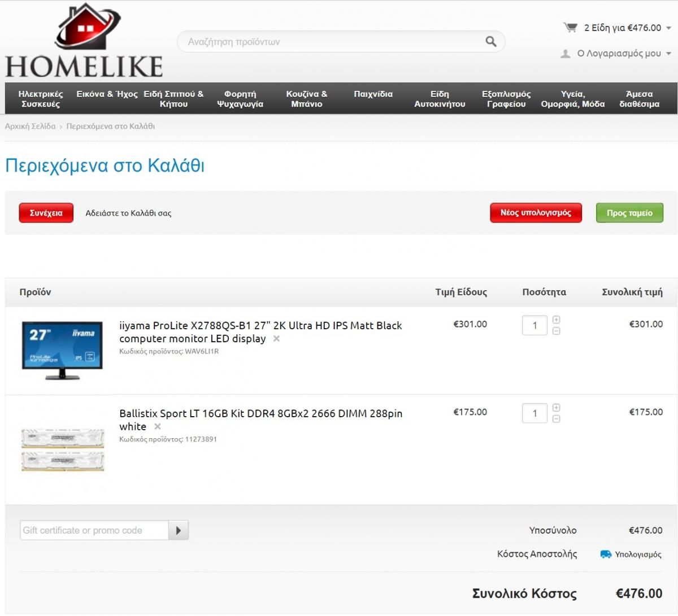Decrease quantity of iiyama monitor
The height and width of the screenshot is (616, 678).
tap(556, 331)
